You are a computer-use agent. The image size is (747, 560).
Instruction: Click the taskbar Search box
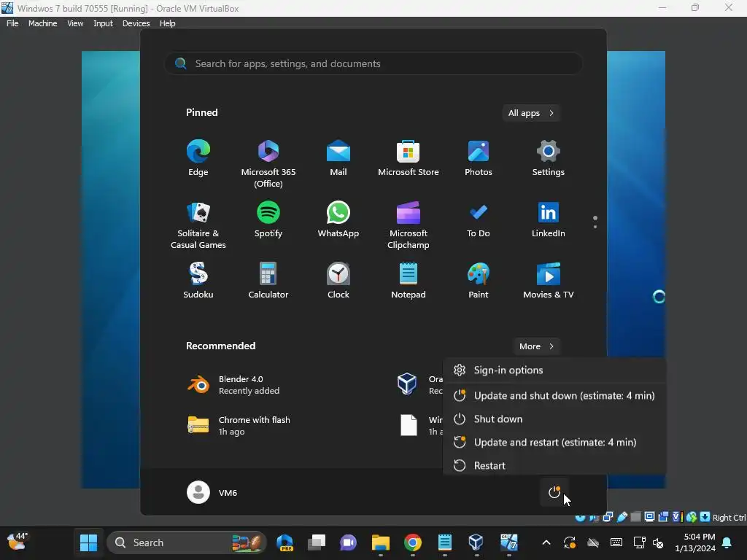186,542
